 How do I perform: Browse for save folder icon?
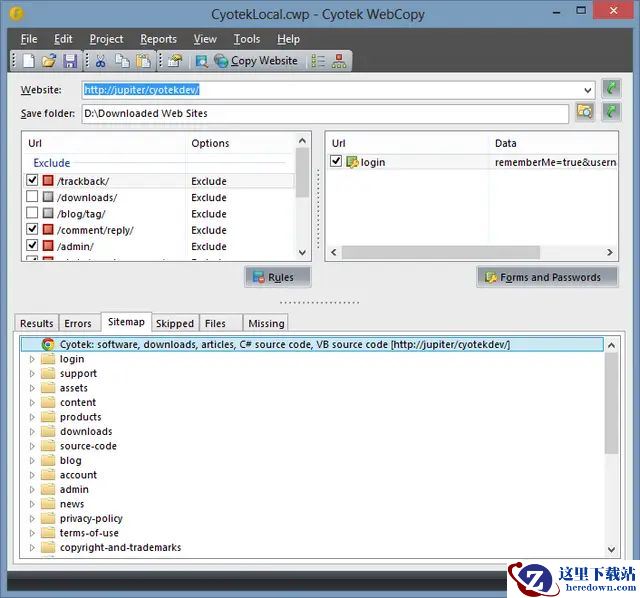click(x=584, y=111)
